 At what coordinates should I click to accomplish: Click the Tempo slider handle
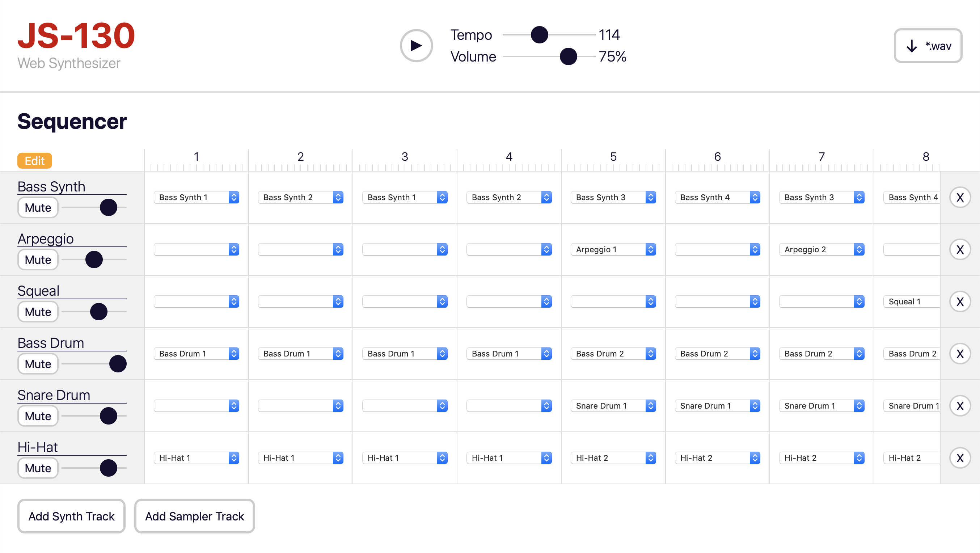click(x=539, y=35)
